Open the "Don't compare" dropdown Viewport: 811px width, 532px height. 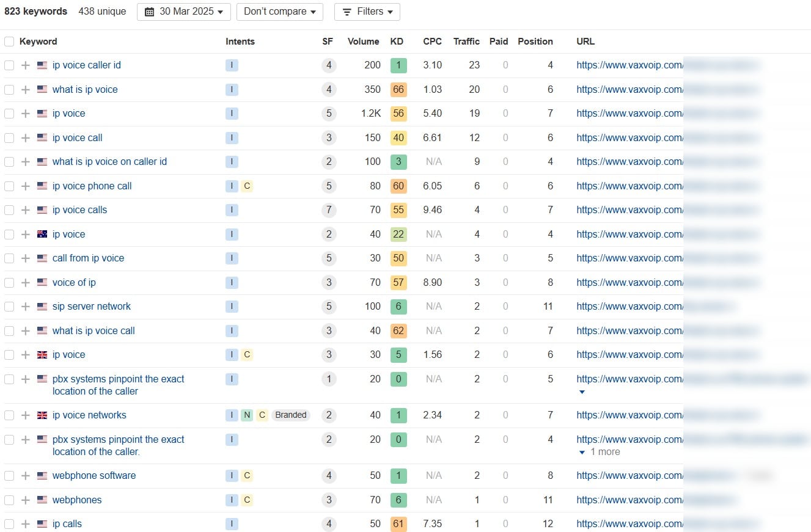[279, 12]
